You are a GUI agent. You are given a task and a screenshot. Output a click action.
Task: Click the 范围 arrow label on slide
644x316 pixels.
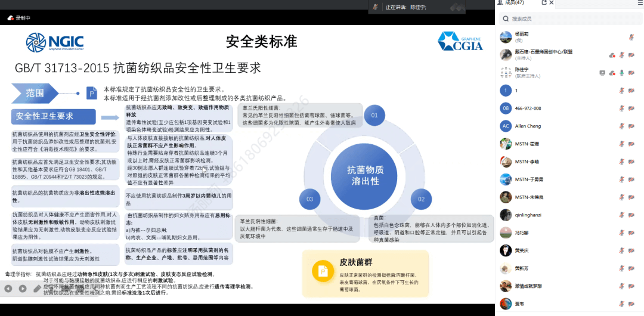pos(35,93)
